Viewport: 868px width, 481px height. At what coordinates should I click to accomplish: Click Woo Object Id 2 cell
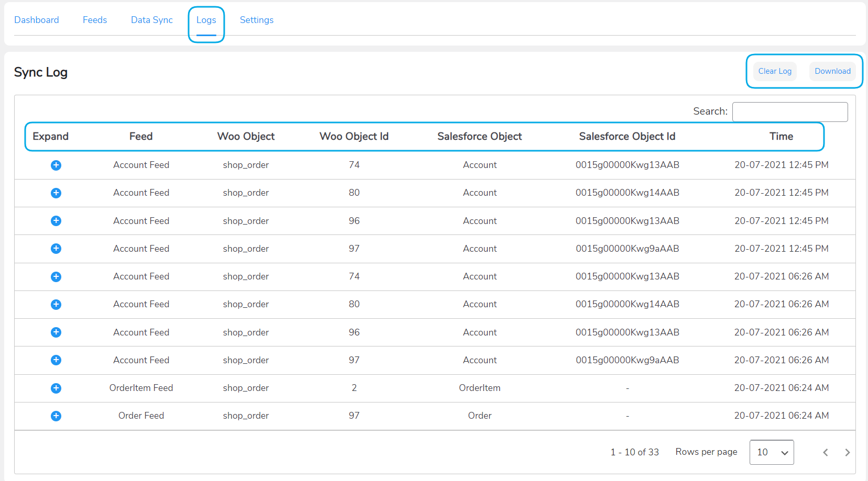354,388
